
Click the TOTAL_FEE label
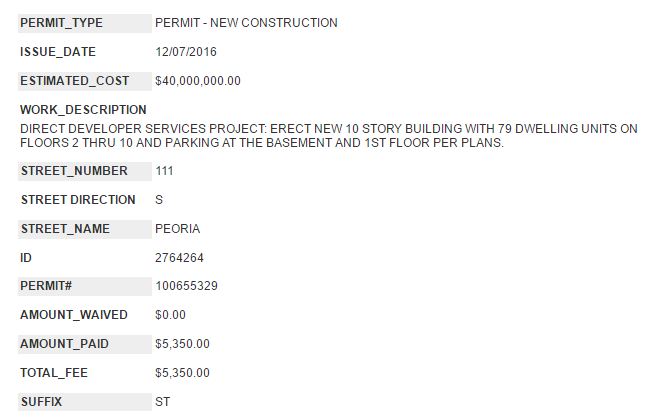pos(58,373)
